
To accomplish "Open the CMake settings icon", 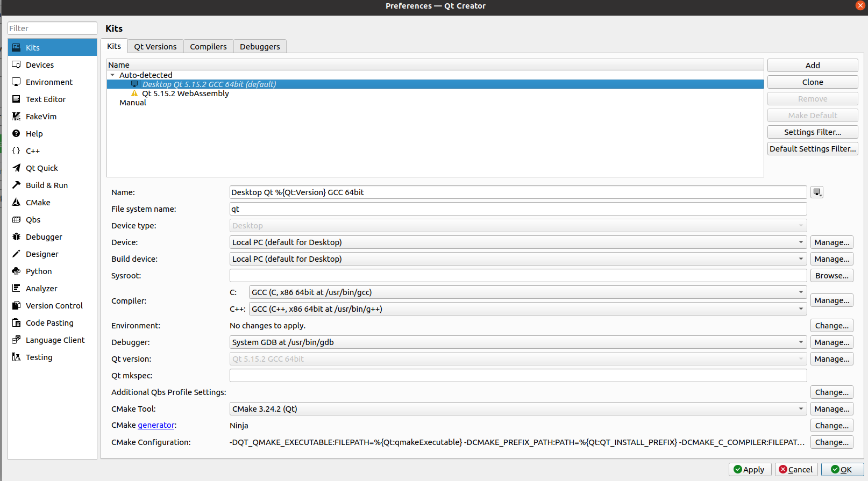I will pyautogui.click(x=17, y=202).
